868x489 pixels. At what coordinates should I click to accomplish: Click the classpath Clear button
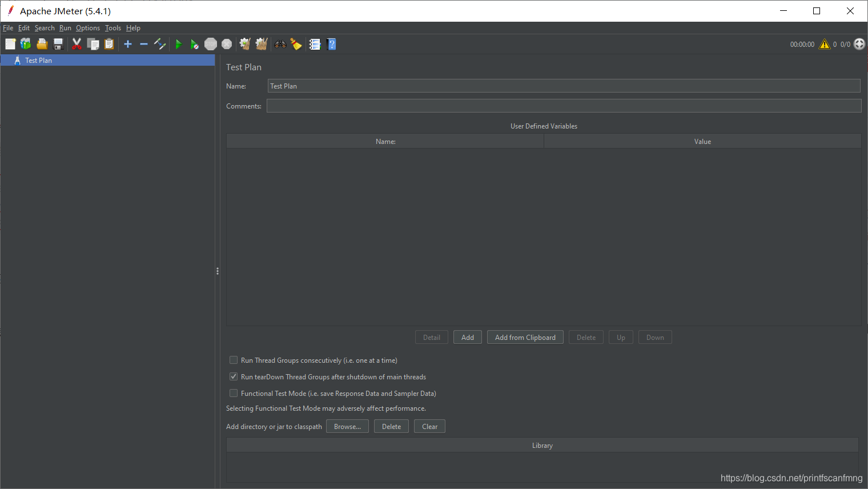pos(430,426)
